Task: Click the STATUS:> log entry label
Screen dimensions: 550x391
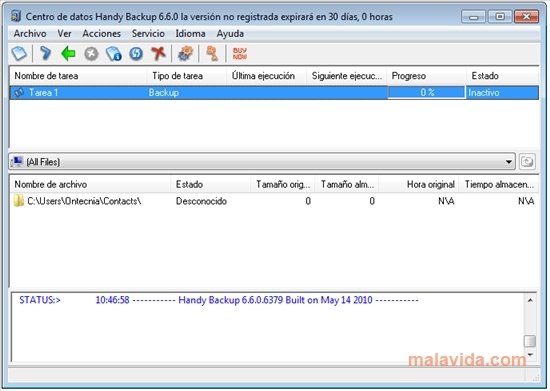Action: coord(40,300)
